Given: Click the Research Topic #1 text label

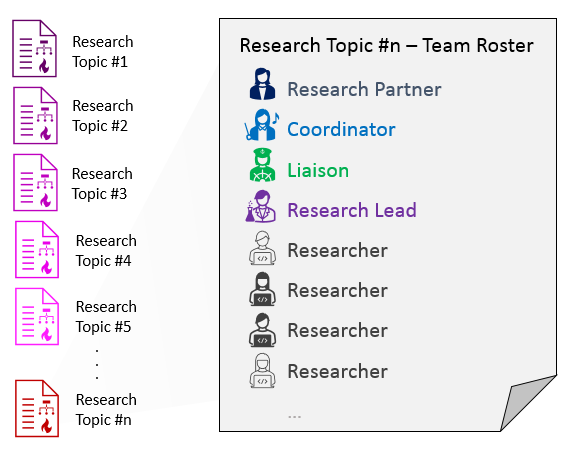Looking at the screenshot, I should point(103,52).
